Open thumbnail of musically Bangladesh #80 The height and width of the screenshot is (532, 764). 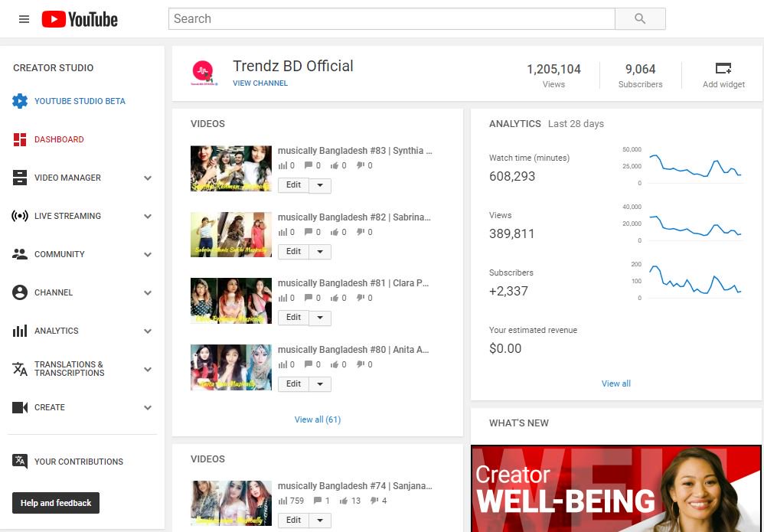click(231, 367)
